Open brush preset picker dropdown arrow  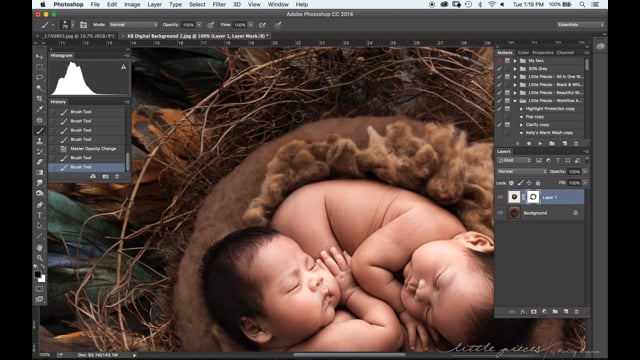pos(73,25)
